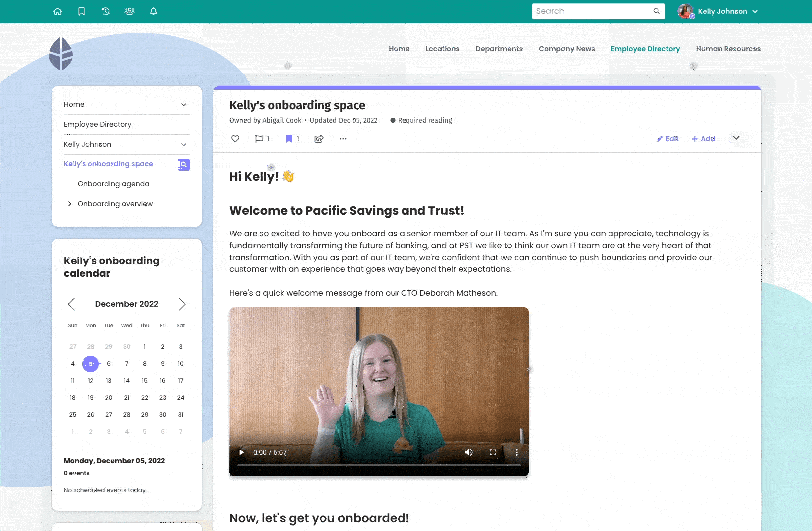
Task: Toggle the bookmark on this page
Action: coord(289,139)
